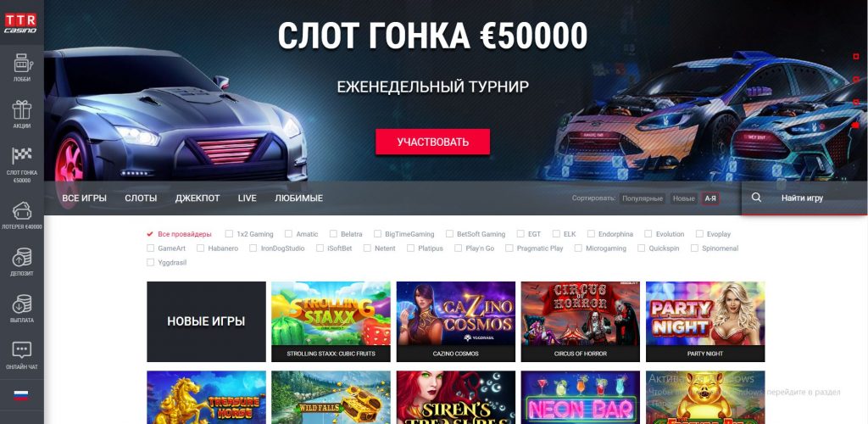Screen dimensions: 868x424
Task: Open the Cazino Cosmos game thumbnail
Action: click(455, 321)
